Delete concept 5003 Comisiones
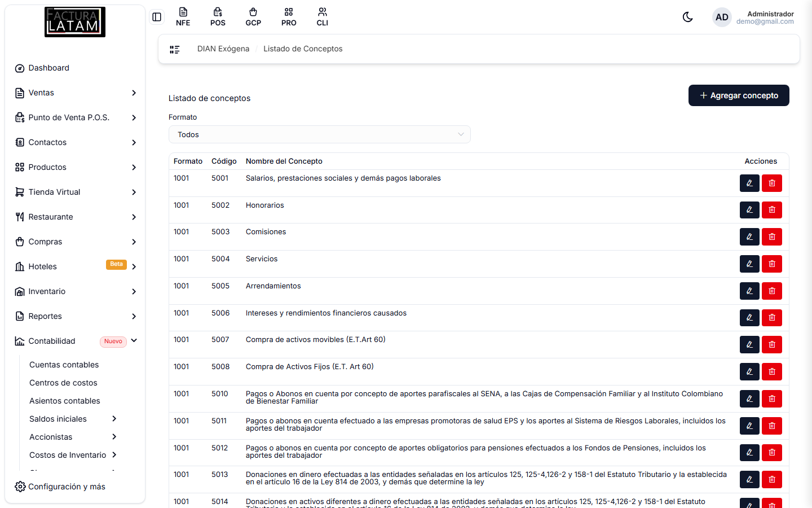 tap(772, 237)
